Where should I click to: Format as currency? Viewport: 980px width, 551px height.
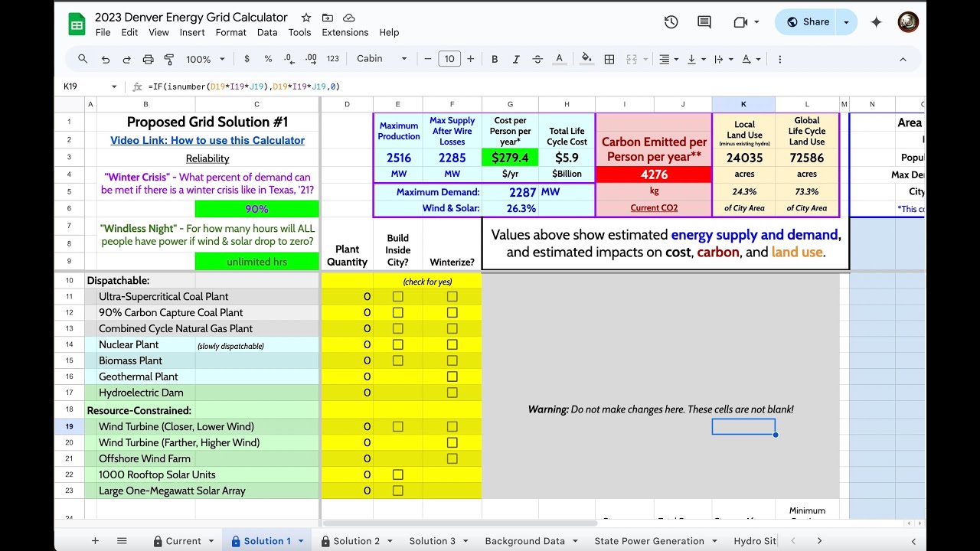[x=247, y=59]
